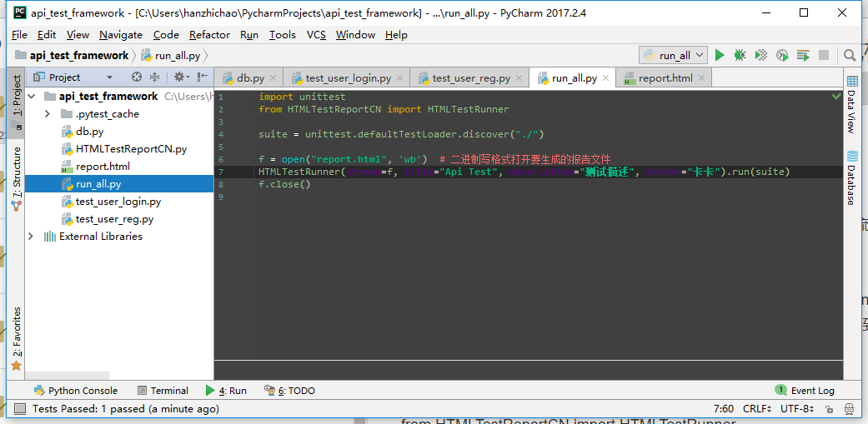Close the report.html tab

coord(702,78)
